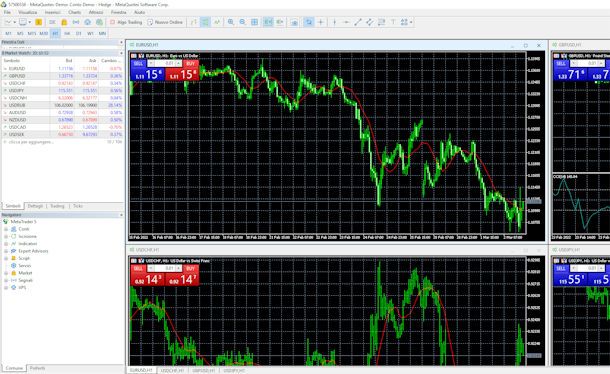Toggle the Algo Trading button
610x374 pixels.
pos(126,22)
